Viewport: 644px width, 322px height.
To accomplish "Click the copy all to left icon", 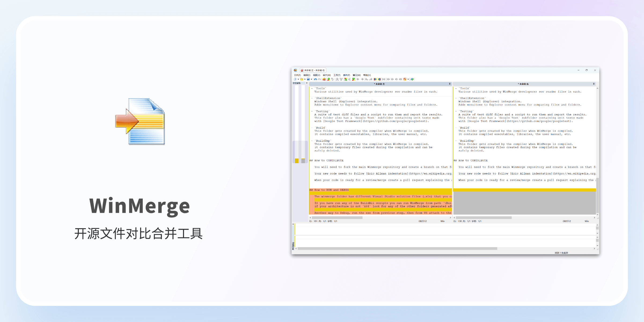I will (379, 79).
